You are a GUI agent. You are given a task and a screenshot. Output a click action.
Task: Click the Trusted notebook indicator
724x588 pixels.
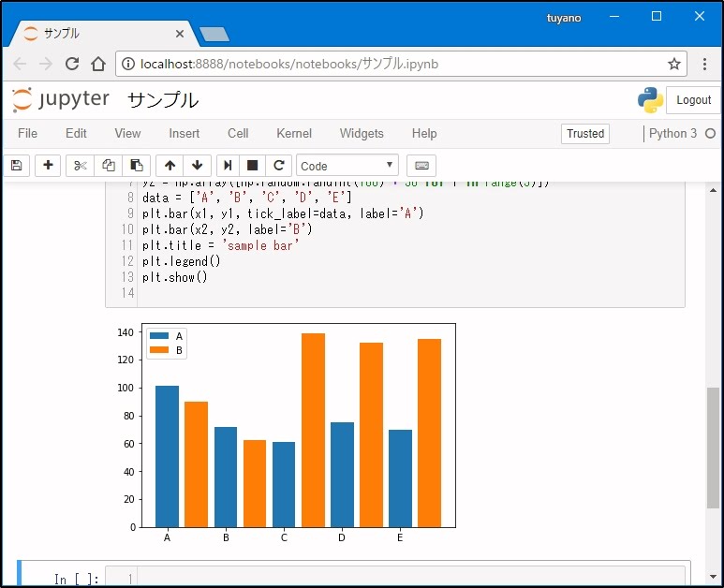click(x=585, y=134)
